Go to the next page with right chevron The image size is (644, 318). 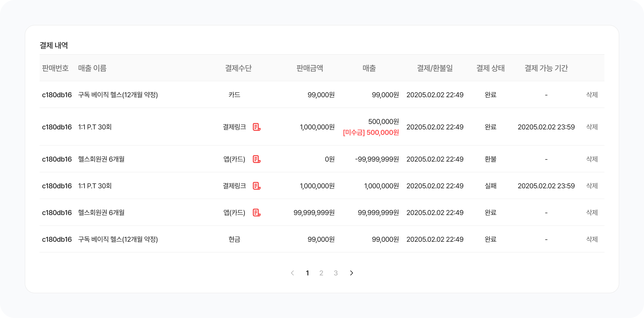click(351, 273)
